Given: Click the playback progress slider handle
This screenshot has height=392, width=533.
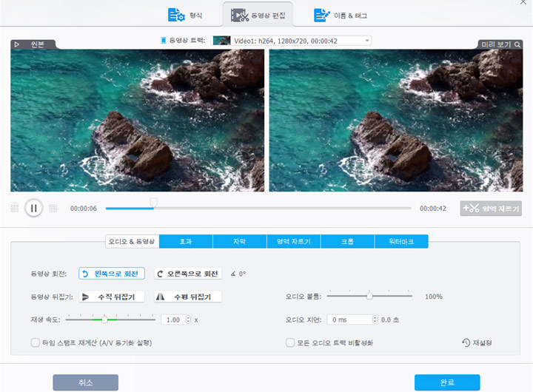Looking at the screenshot, I should point(154,203).
